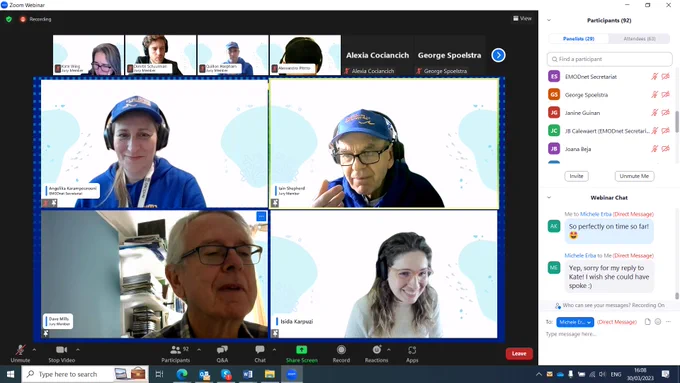Expand audio options caret next to Unmute
The image size is (680, 383).
tap(34, 350)
